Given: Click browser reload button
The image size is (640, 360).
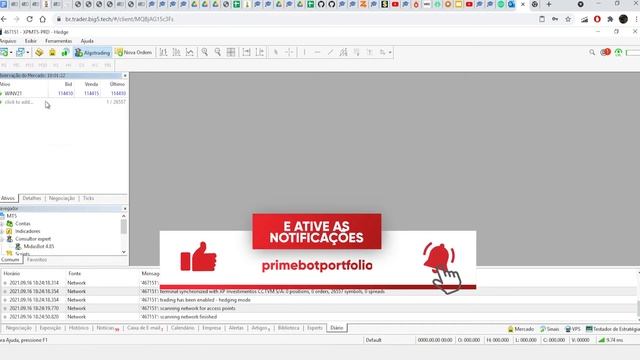Looking at the screenshot, I should point(29,19).
